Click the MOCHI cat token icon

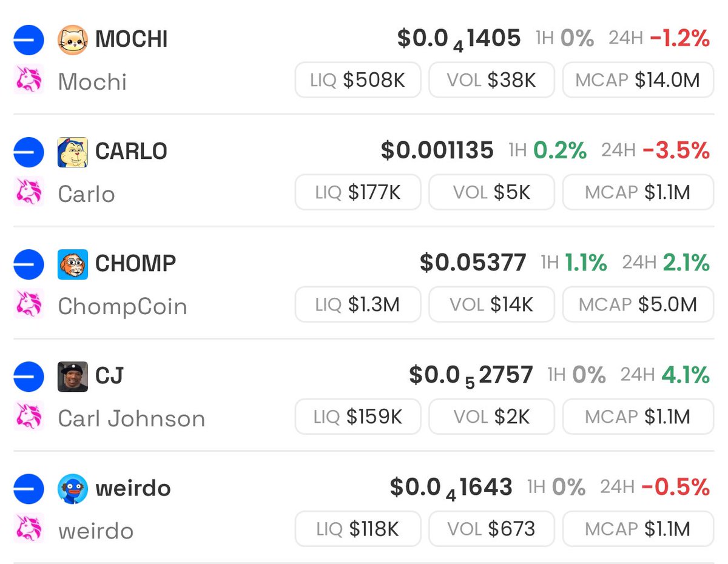[x=73, y=40]
